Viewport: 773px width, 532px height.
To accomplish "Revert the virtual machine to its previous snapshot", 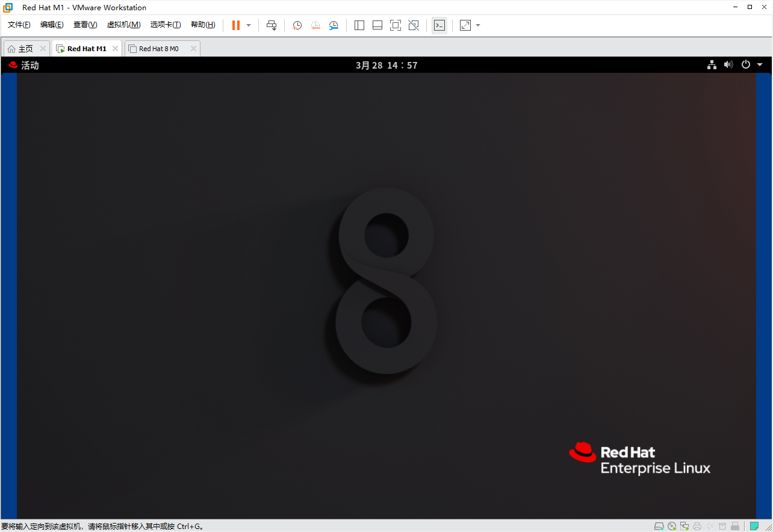I will (315, 25).
